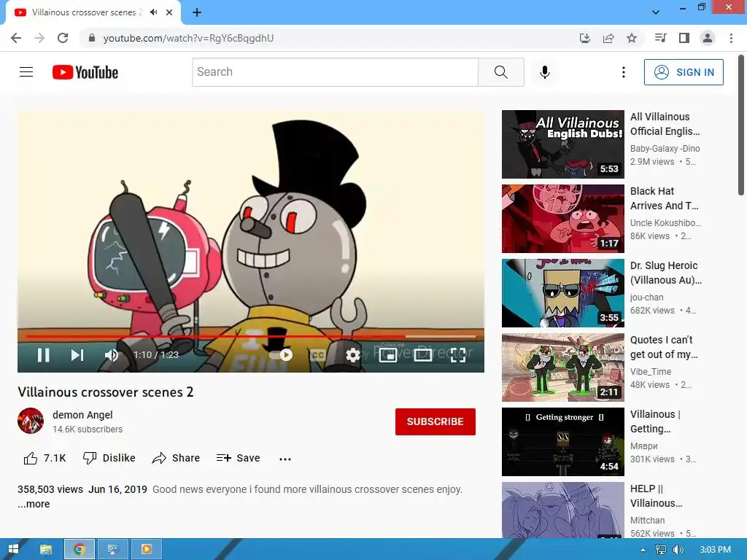Go back in browser history
Viewport: 747px width, 560px height.
(16, 38)
